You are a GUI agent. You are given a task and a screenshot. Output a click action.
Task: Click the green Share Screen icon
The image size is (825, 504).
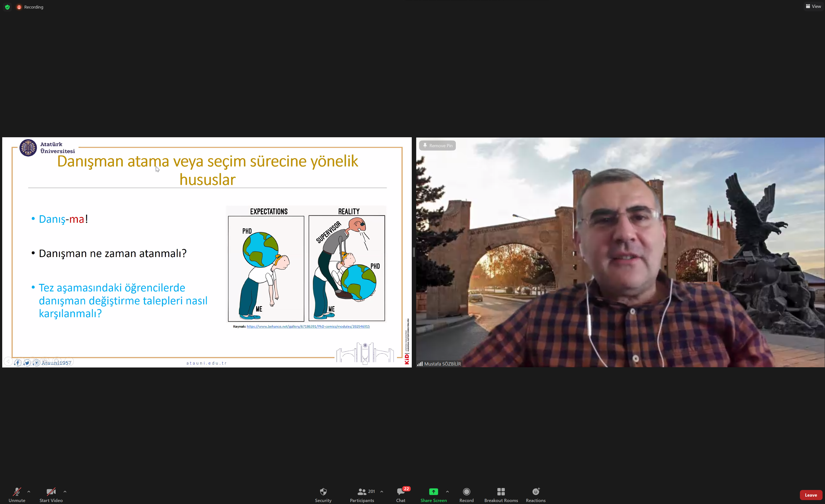click(433, 492)
